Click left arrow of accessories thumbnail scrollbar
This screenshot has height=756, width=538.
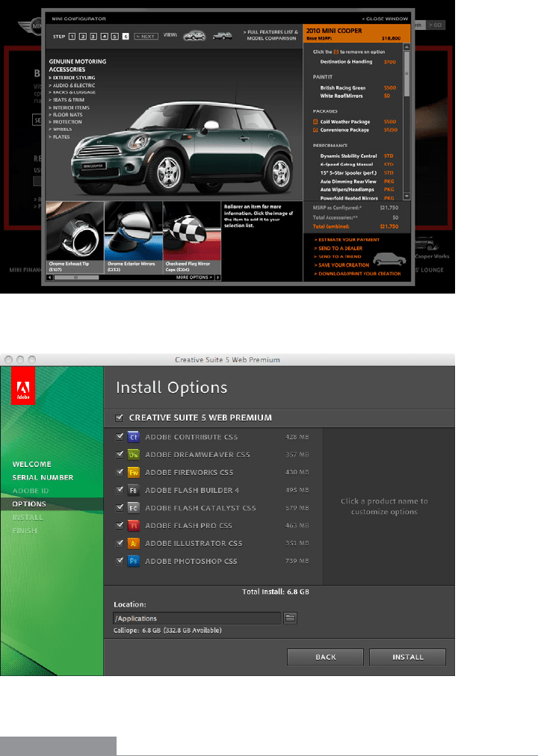point(49,278)
